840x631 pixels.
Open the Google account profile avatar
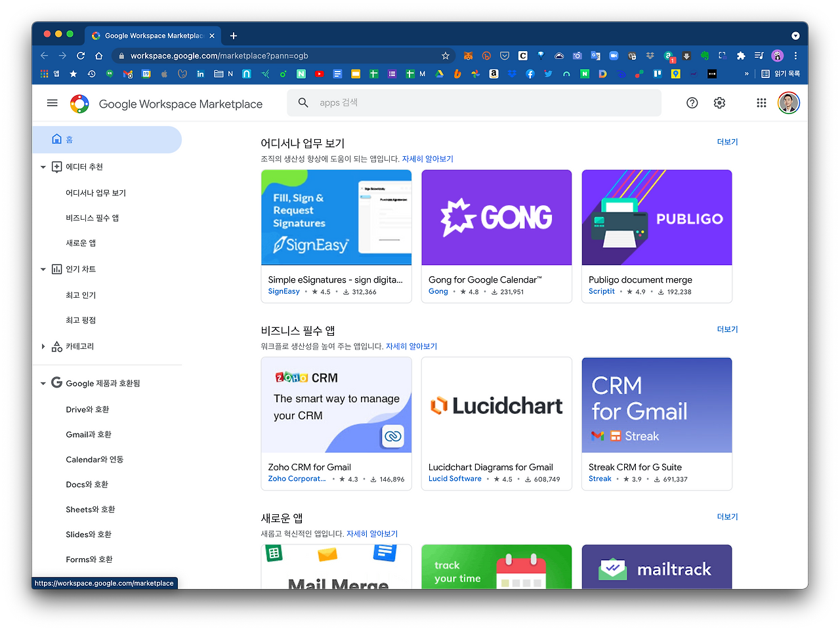(x=789, y=103)
